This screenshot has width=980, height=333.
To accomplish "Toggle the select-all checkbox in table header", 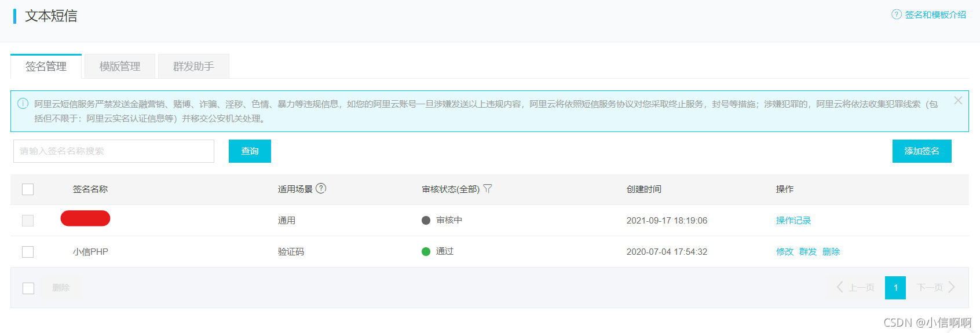I will coord(28,189).
